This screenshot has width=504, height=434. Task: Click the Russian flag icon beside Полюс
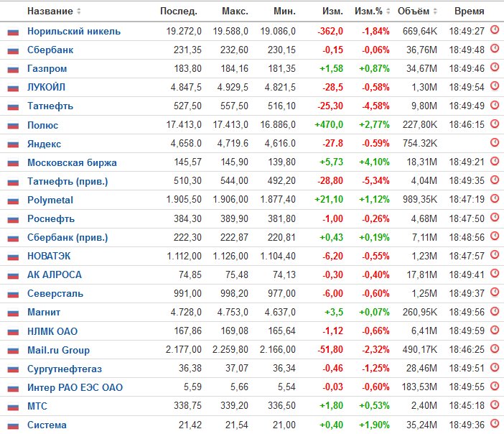(x=13, y=126)
